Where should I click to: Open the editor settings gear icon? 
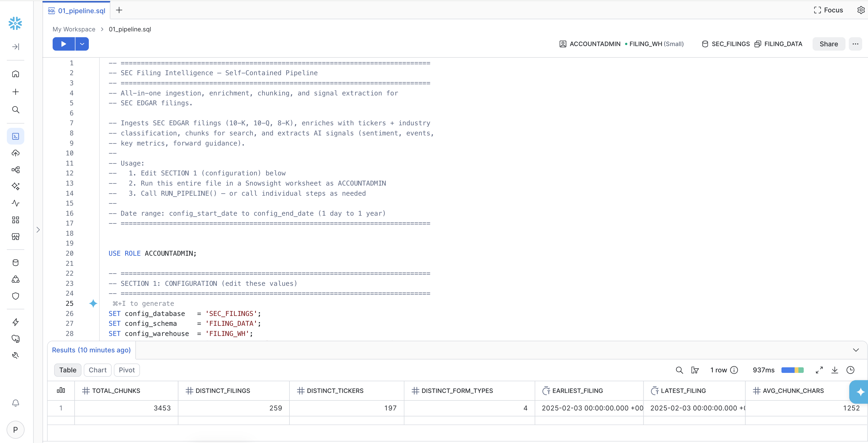861,10
